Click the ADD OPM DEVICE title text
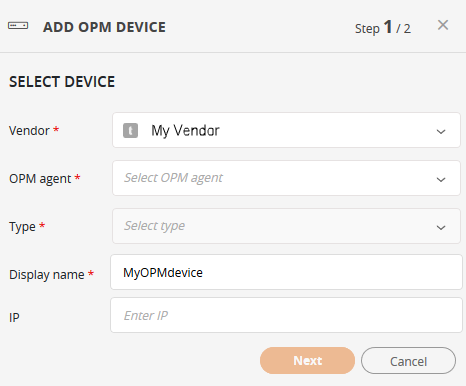 (x=104, y=27)
